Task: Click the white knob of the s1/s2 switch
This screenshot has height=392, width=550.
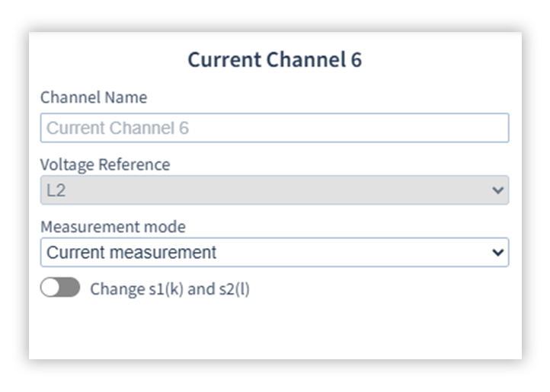Action: click(52, 288)
